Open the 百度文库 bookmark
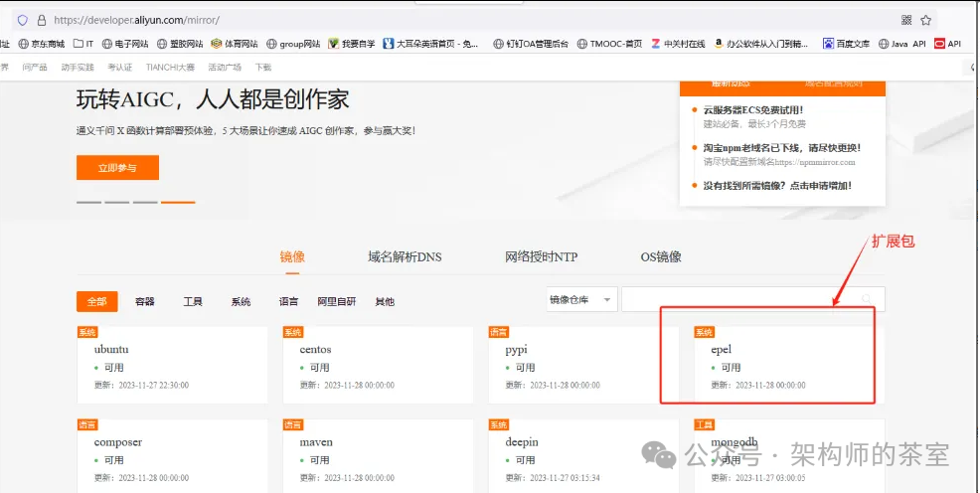Screen dimensions: 980x493 click(x=846, y=44)
